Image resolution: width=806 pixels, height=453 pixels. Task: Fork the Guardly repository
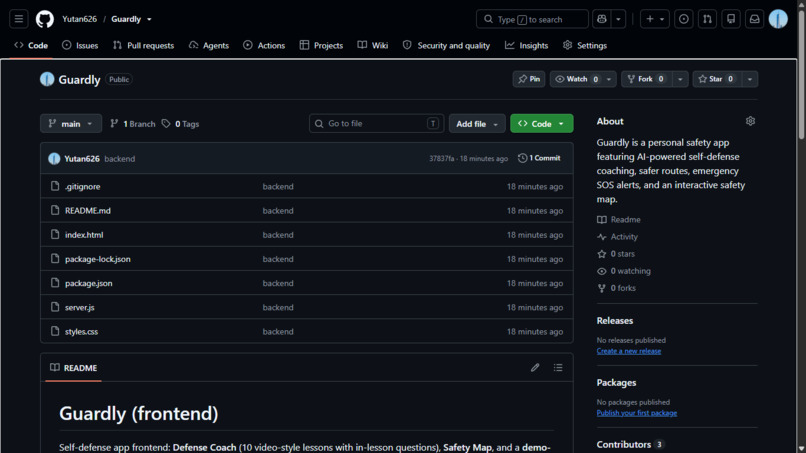pos(646,79)
